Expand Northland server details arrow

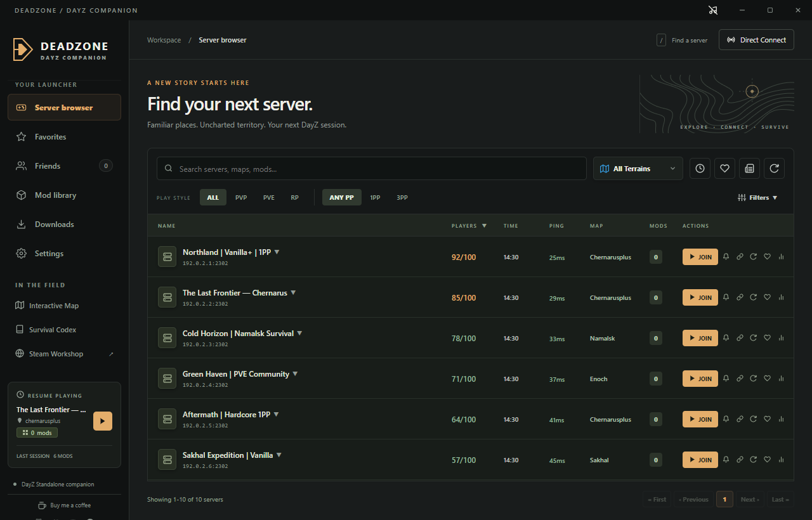277,252
